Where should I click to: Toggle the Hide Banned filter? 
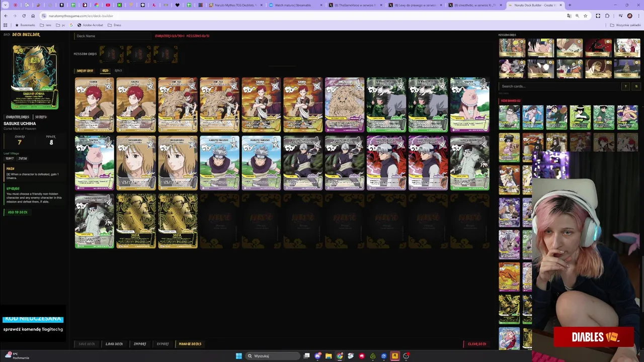510,101
